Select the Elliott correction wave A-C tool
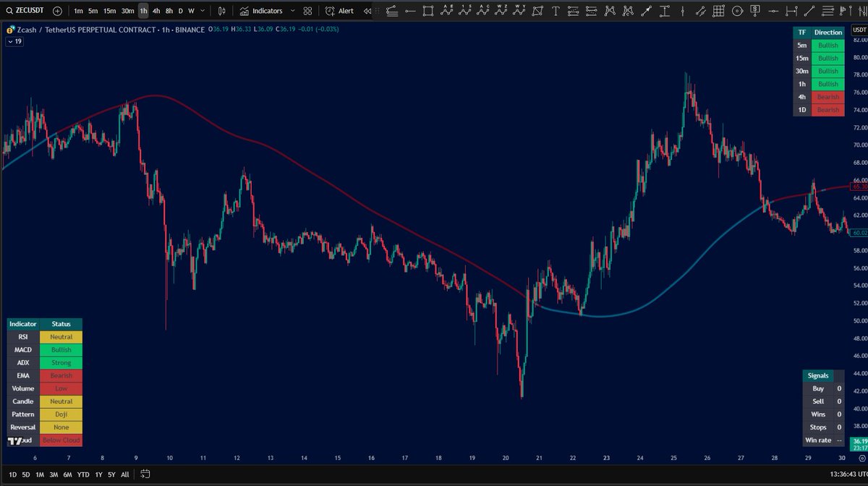The width and height of the screenshot is (868, 486). [484, 11]
